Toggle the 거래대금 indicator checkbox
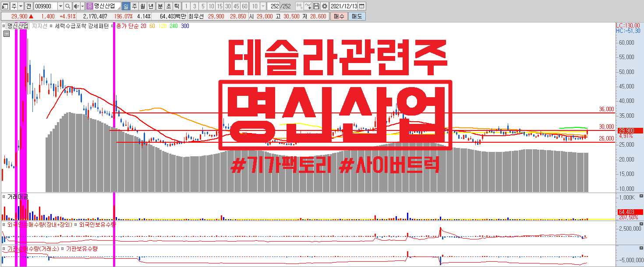644x267 pixels. coord(4,197)
